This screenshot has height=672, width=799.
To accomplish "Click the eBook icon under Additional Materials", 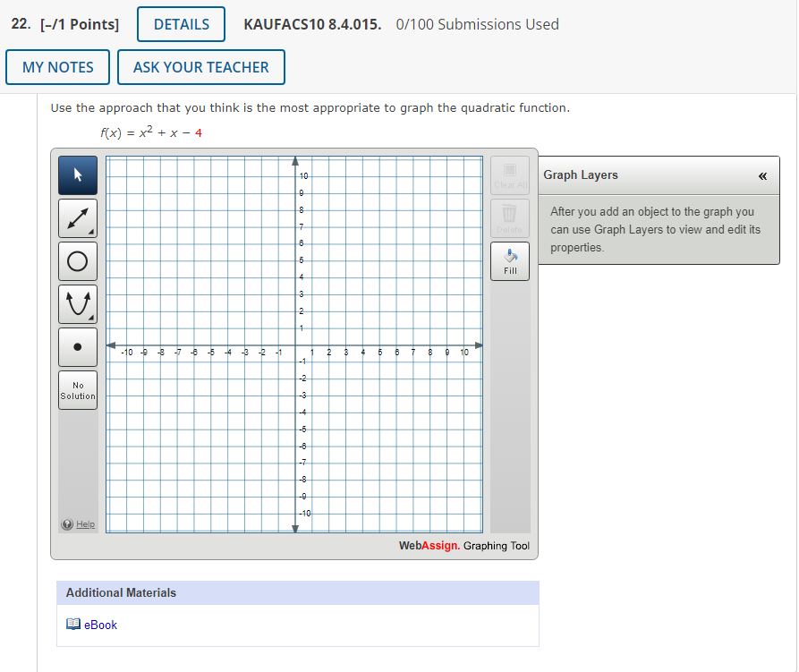I will [72, 625].
